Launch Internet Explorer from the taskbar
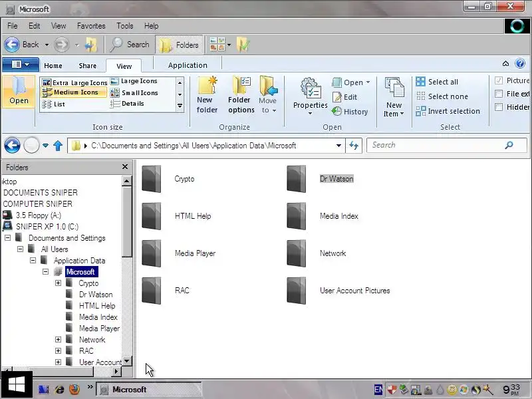Image resolution: width=532 pixels, height=399 pixels. tap(59, 389)
